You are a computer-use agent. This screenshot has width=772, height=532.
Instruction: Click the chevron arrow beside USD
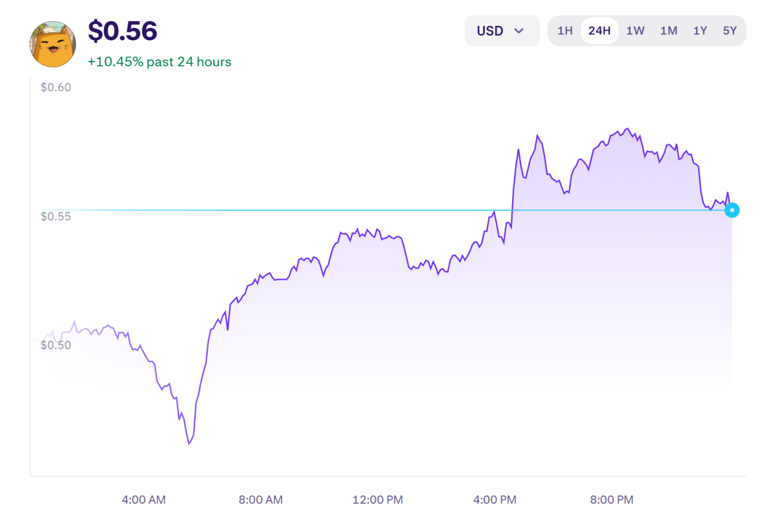coord(519,31)
